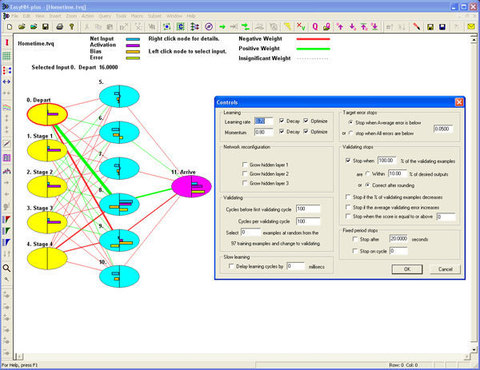Click the Save floppy disk toolbar icon

[46, 27]
